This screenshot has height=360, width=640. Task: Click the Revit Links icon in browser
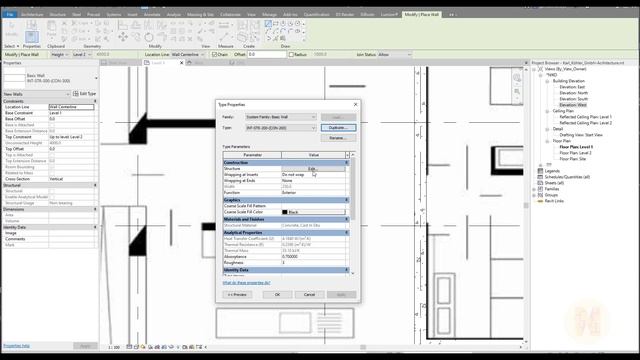[x=540, y=201]
